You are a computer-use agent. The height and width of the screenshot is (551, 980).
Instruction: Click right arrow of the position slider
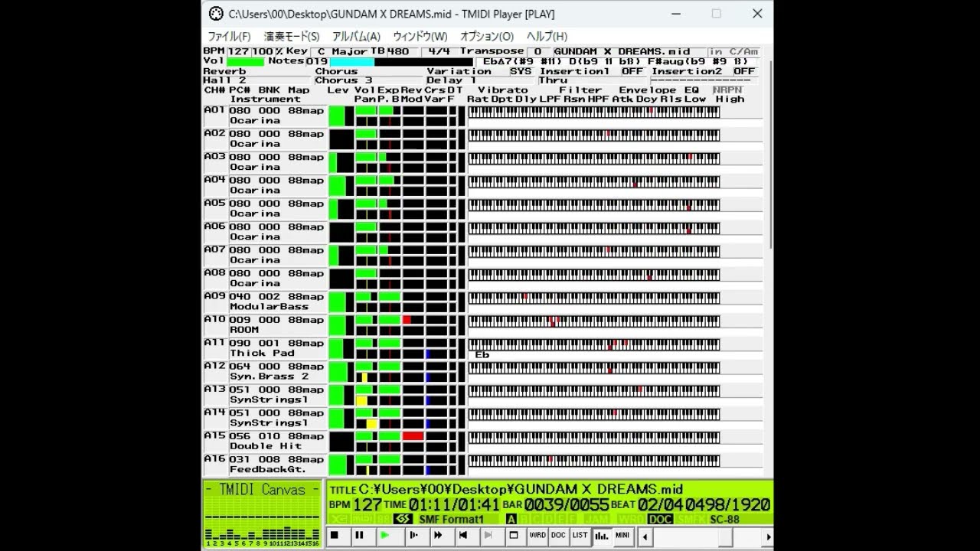tap(768, 536)
